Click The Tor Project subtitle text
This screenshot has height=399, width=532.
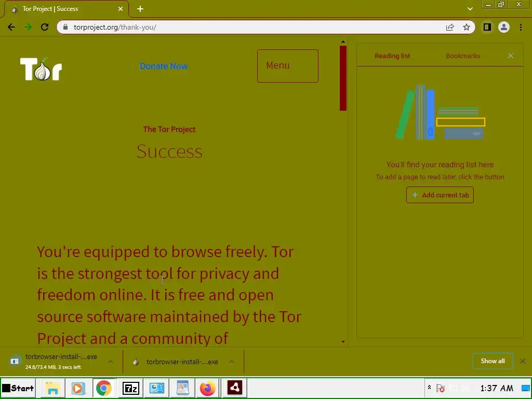tap(169, 129)
